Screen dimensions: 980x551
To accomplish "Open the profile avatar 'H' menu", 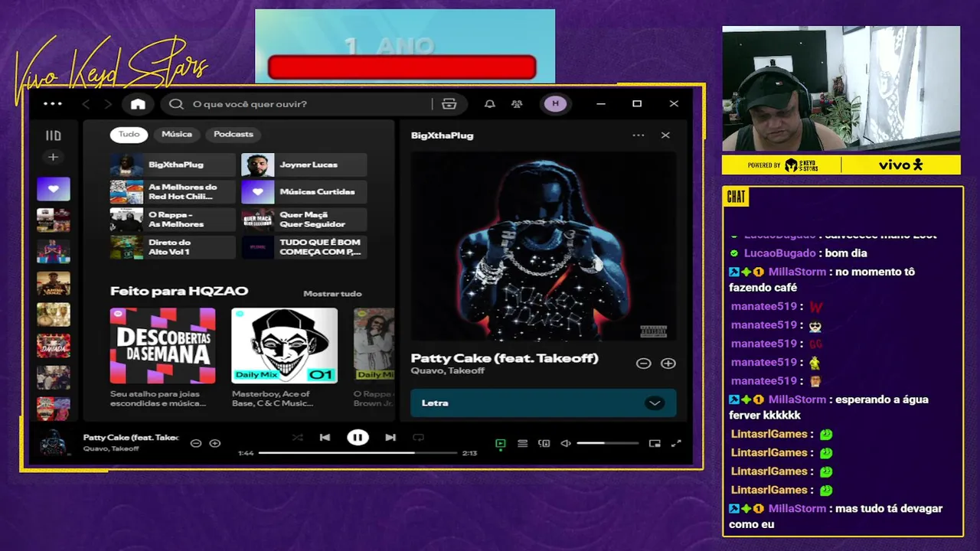I will coord(555,104).
